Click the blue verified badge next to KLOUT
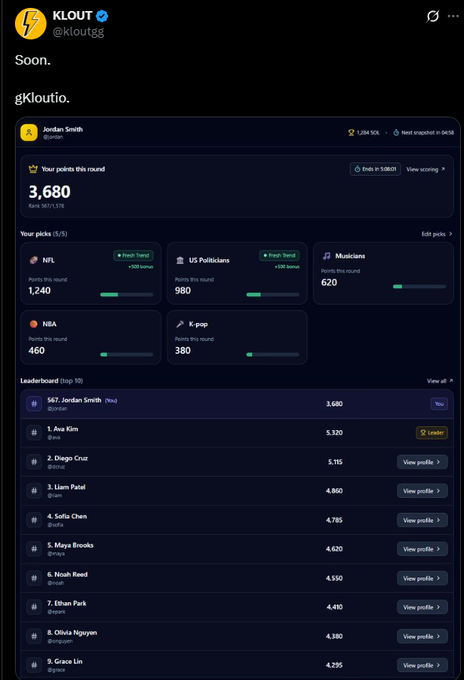Image resolution: width=464 pixels, height=680 pixels. [102, 16]
